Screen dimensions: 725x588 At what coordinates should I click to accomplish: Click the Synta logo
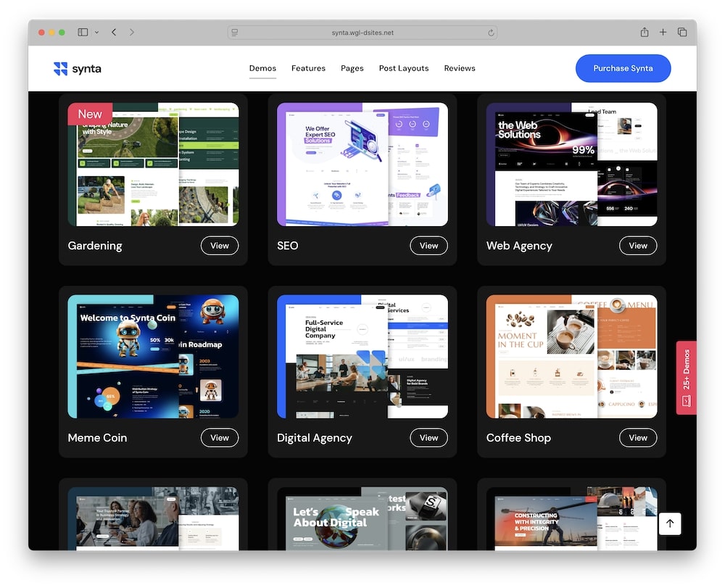[78, 69]
